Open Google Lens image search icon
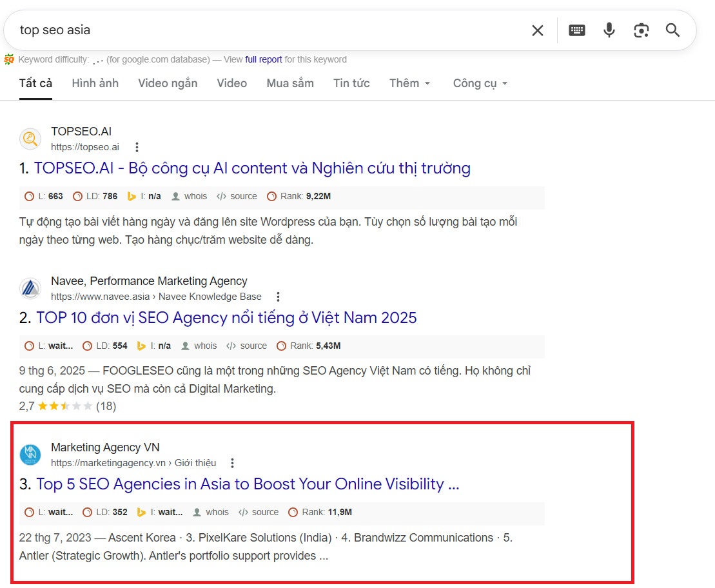The width and height of the screenshot is (715, 588). click(x=641, y=30)
